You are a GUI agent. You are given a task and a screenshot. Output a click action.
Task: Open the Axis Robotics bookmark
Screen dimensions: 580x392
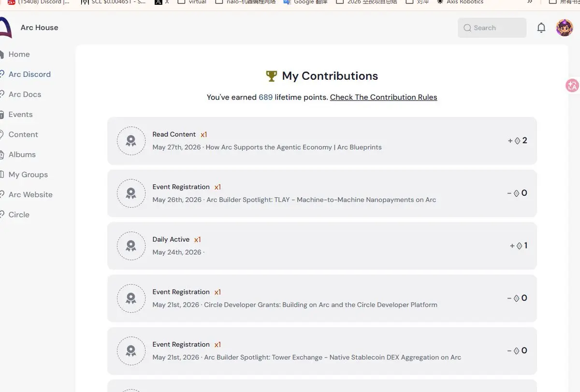[x=460, y=2]
